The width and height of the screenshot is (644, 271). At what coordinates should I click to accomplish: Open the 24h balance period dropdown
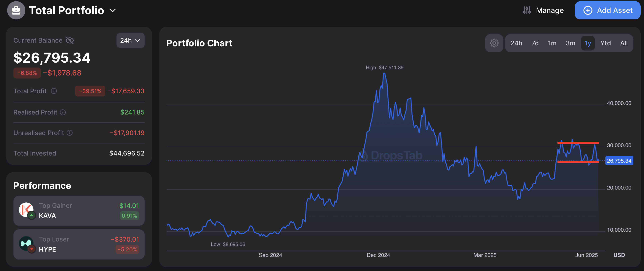click(x=130, y=40)
